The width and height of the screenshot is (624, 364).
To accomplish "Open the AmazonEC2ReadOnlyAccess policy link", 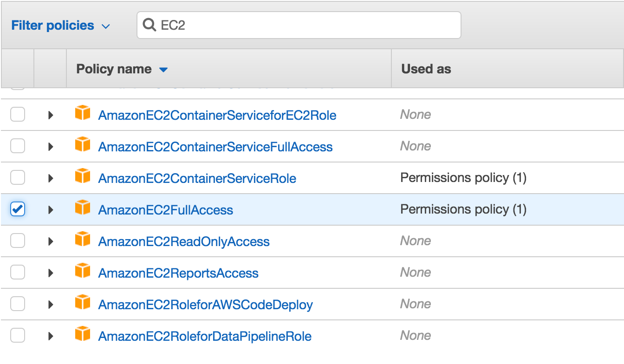I will pyautogui.click(x=184, y=241).
